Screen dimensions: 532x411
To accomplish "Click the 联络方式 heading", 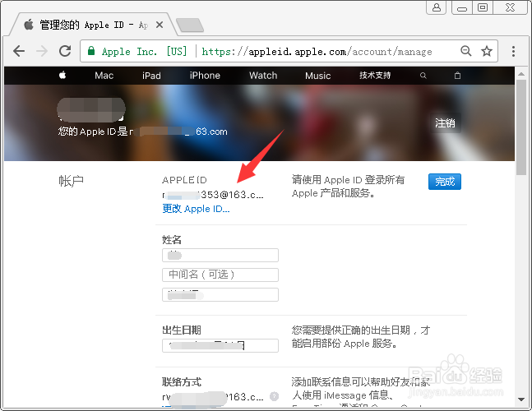I will 182,382.
